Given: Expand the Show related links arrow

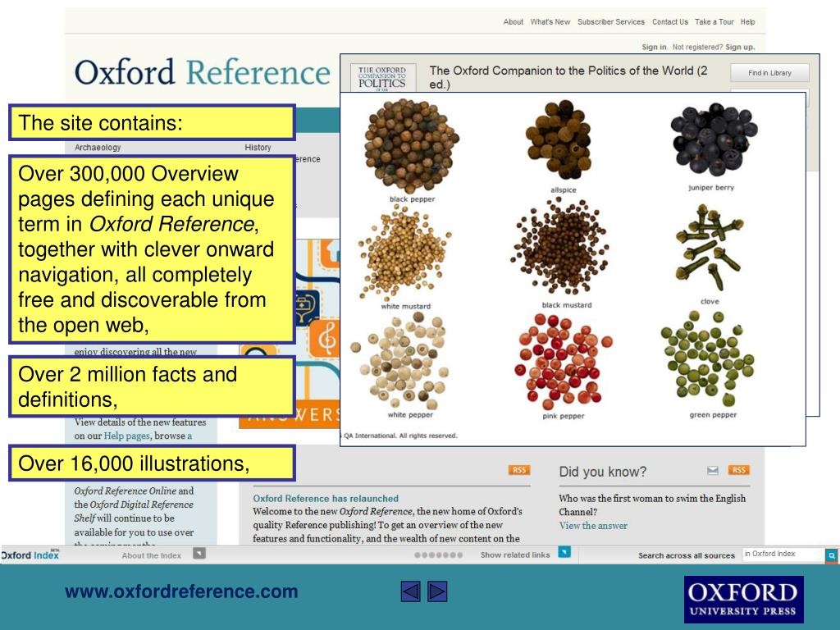Looking at the screenshot, I should coord(564,552).
